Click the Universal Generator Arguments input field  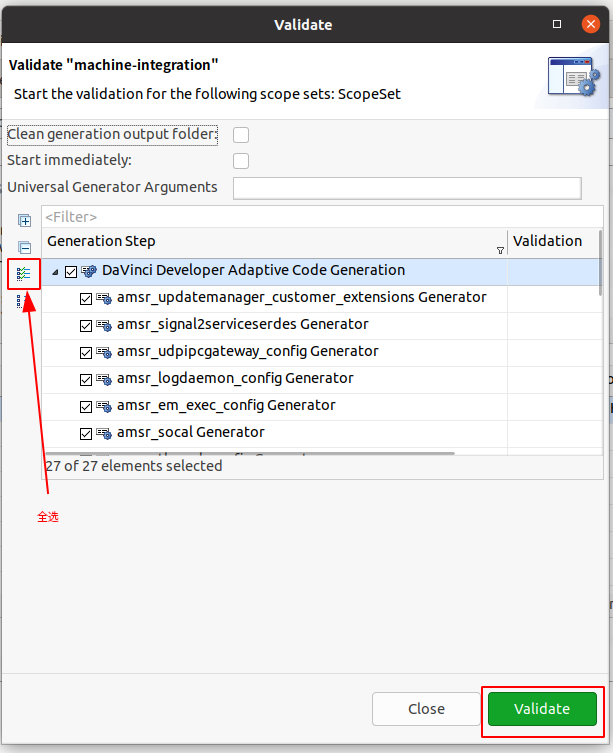click(407, 188)
